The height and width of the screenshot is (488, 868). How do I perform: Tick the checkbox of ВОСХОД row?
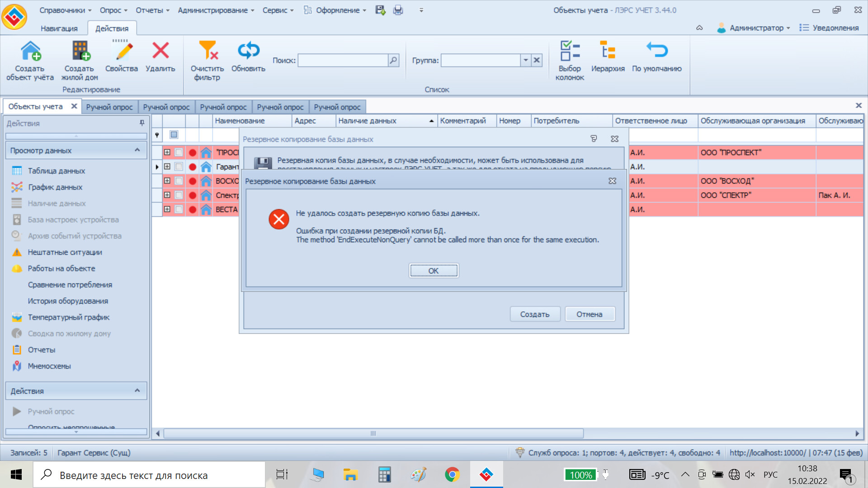click(x=179, y=181)
